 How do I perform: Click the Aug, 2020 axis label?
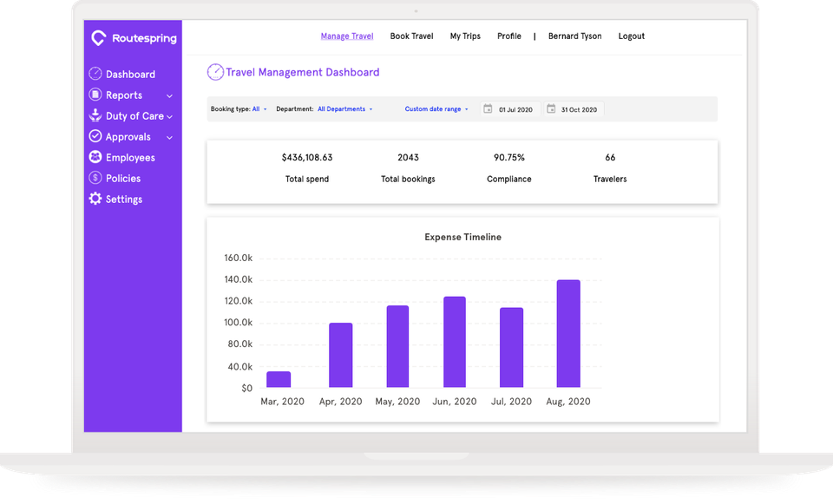567,402
